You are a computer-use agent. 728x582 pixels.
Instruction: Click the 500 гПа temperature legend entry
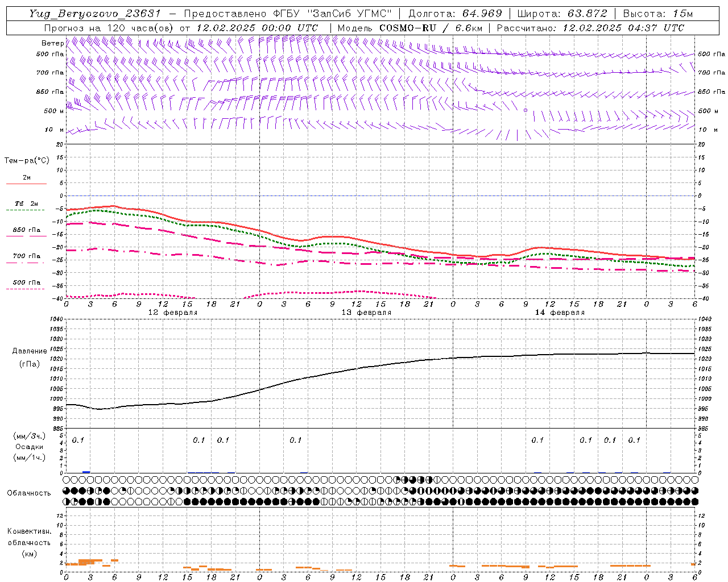(27, 282)
